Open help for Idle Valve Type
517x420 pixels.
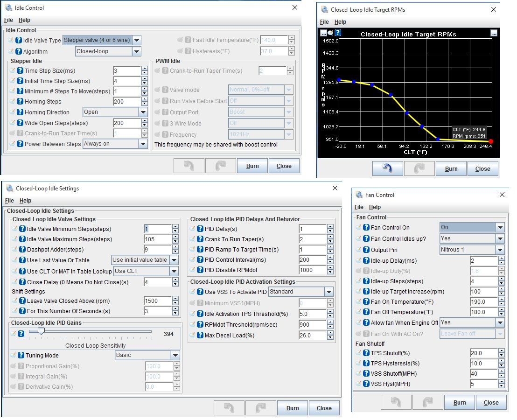pyautogui.click(x=19, y=40)
